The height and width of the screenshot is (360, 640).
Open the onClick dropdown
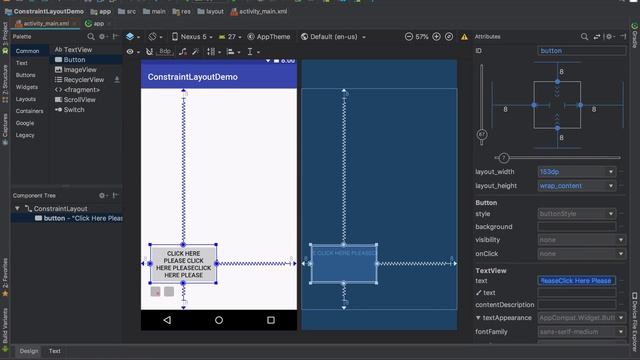click(x=621, y=254)
